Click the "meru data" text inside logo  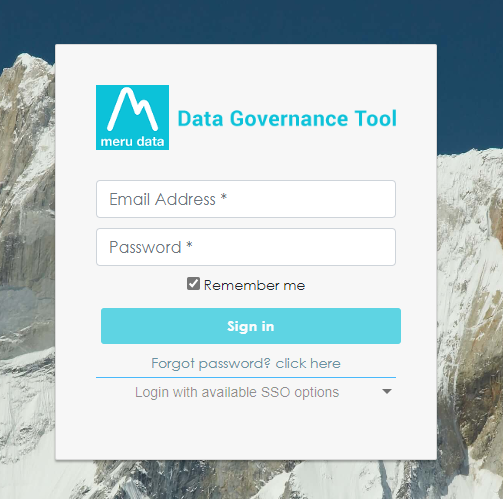(132, 142)
